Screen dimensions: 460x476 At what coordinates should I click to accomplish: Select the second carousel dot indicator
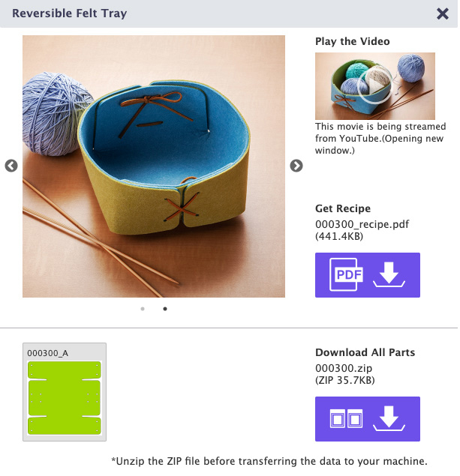(x=165, y=309)
